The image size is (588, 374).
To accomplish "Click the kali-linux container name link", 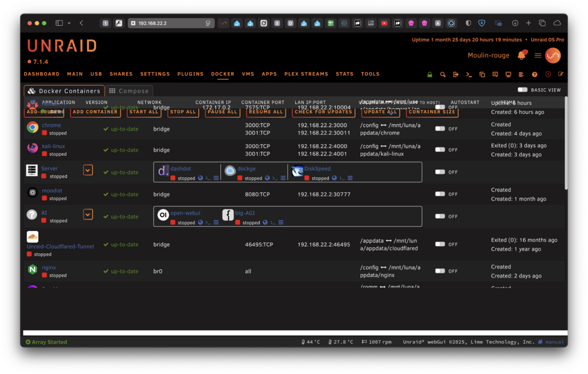I will [x=54, y=146].
